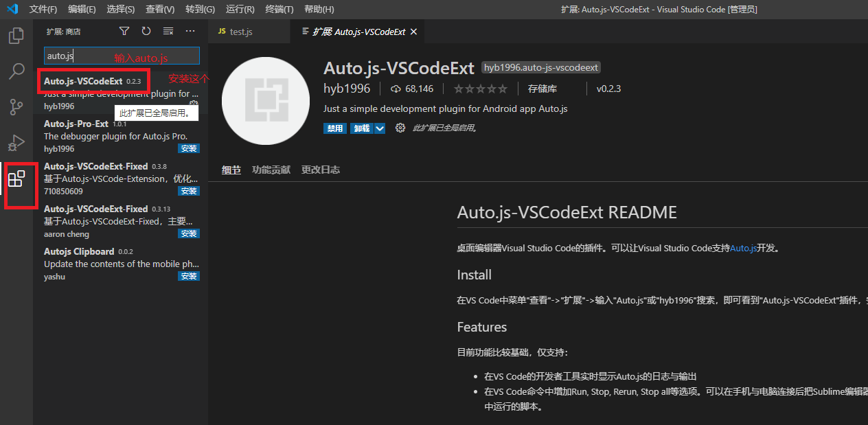The height and width of the screenshot is (425, 868).
Task: Click the 禁用 button
Action: pos(335,128)
